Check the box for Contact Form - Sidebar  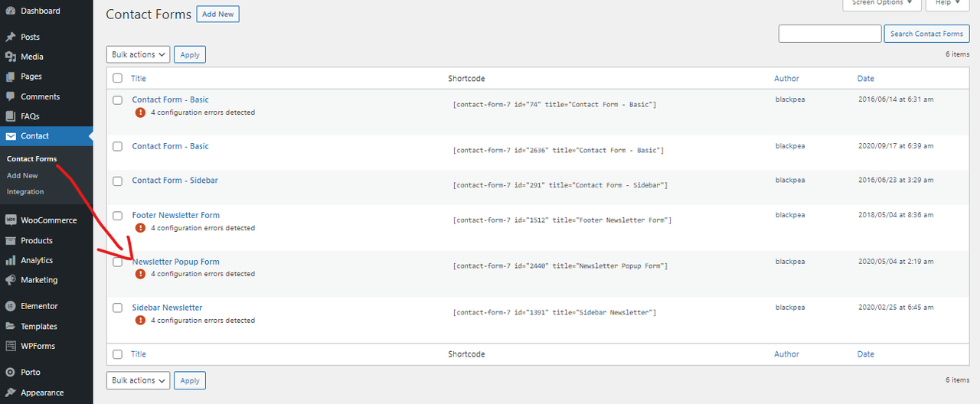pos(117,181)
